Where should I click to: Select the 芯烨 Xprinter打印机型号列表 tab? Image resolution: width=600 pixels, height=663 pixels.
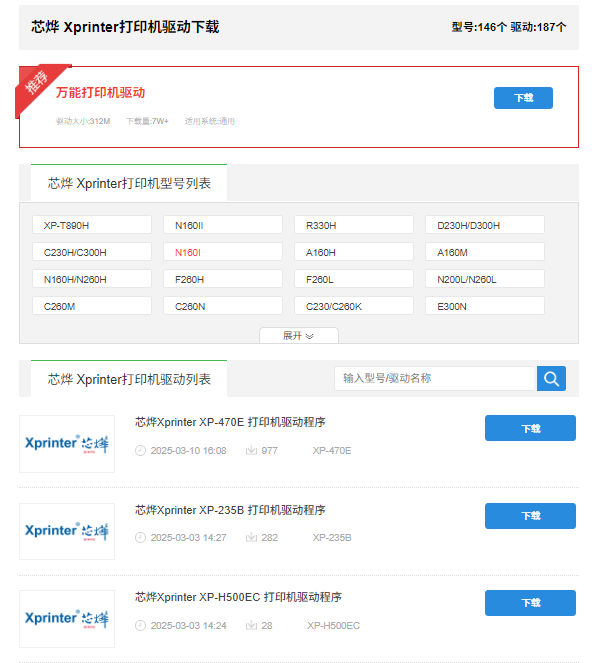pos(129,183)
